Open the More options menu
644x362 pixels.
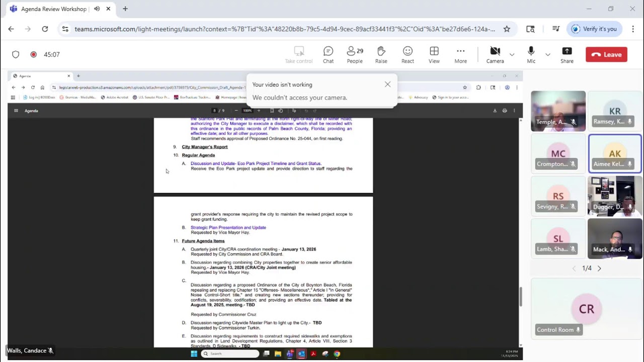point(460,55)
